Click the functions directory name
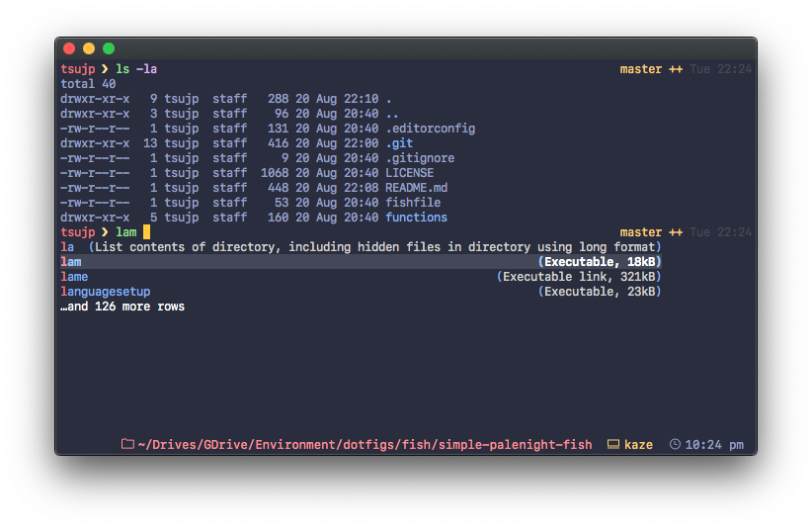Image resolution: width=812 pixels, height=528 pixels. (416, 218)
